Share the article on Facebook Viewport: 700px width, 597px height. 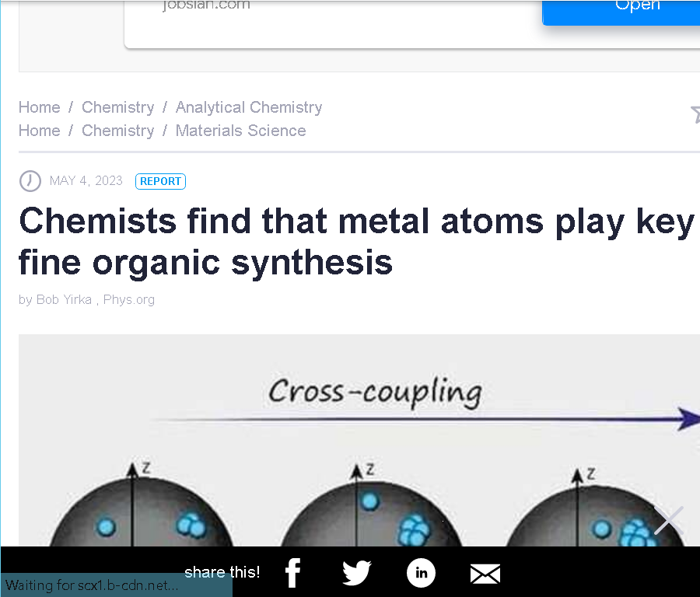pos(293,572)
